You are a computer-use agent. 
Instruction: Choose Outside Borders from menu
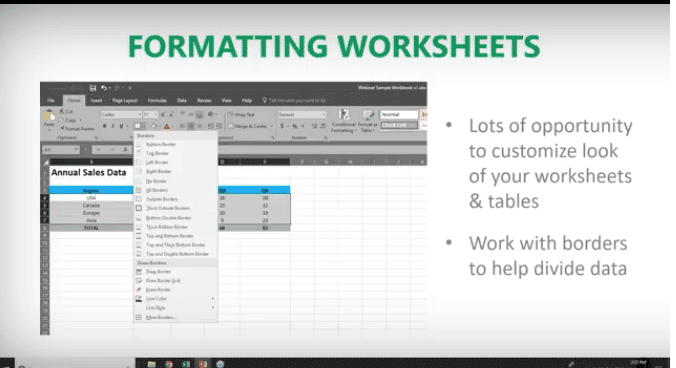175,199
